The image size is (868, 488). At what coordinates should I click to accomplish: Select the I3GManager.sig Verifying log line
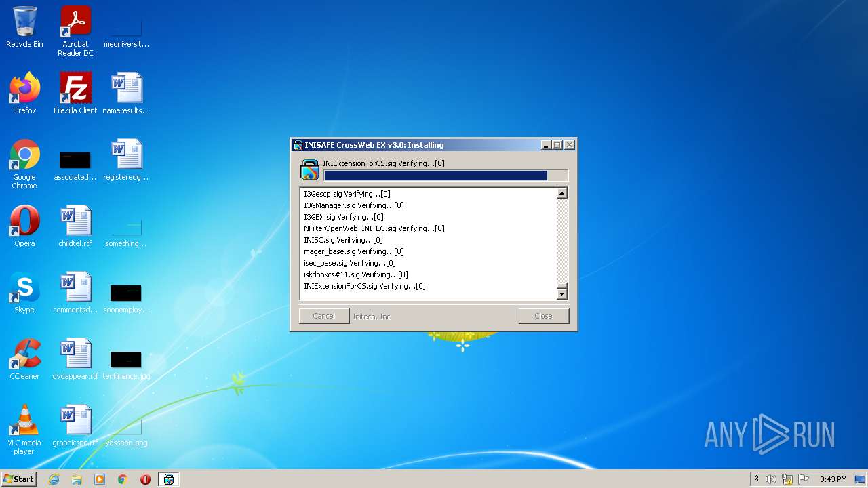click(354, 205)
